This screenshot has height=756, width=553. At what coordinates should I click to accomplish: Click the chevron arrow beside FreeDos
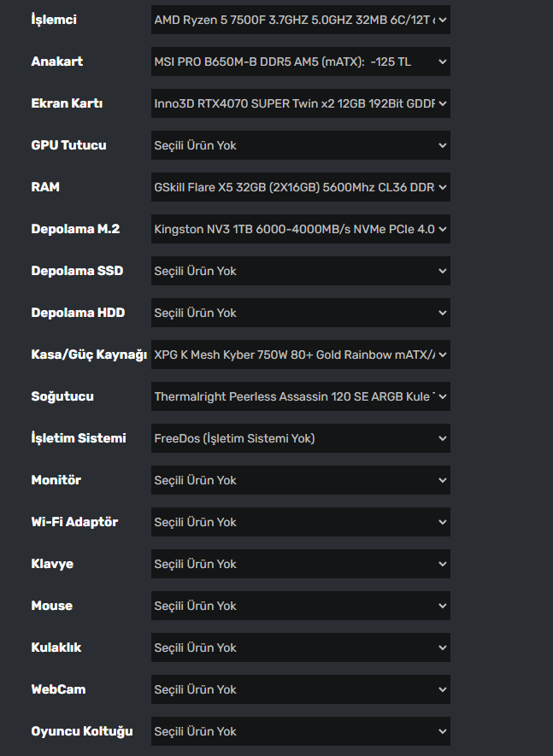point(442,438)
